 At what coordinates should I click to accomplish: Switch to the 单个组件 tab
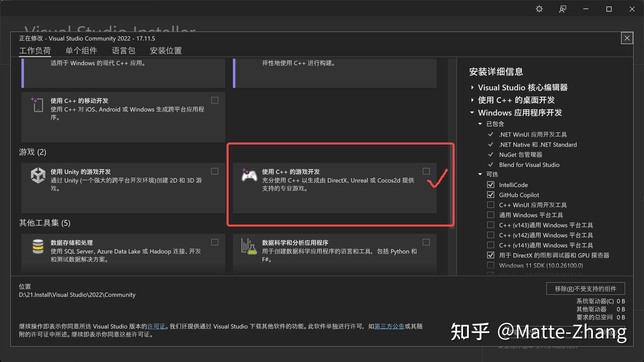coord(81,51)
